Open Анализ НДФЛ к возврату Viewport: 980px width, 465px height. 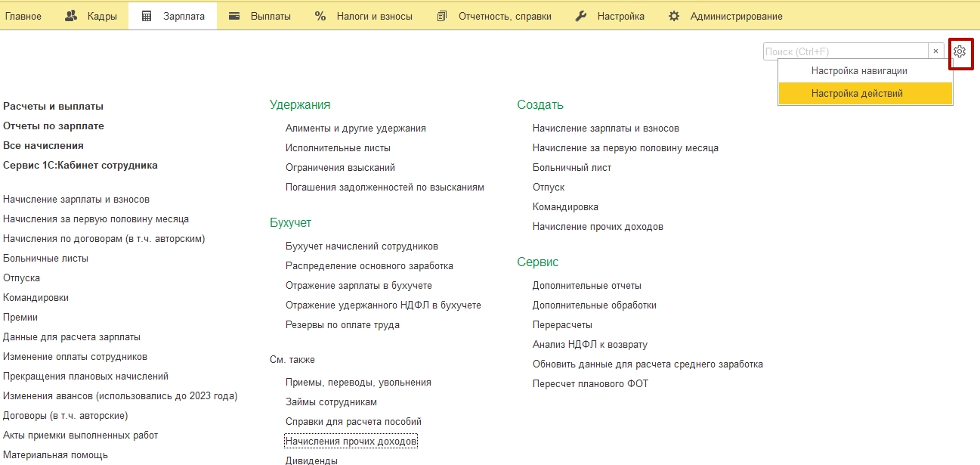tap(590, 345)
